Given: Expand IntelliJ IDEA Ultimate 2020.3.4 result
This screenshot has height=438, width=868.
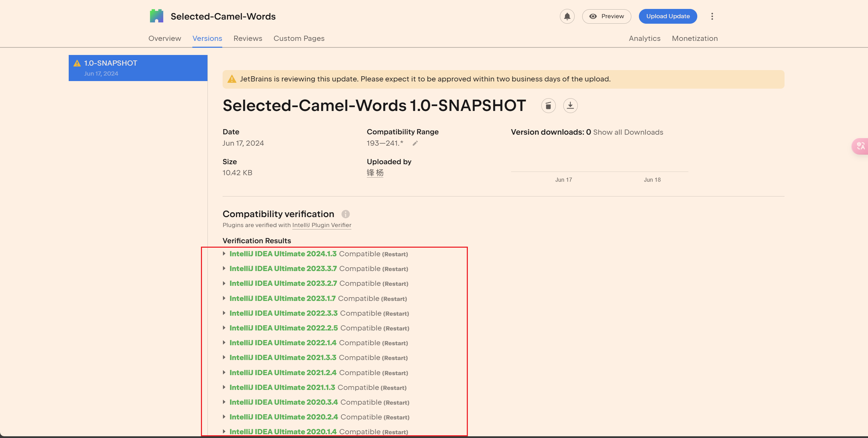Looking at the screenshot, I should (224, 402).
